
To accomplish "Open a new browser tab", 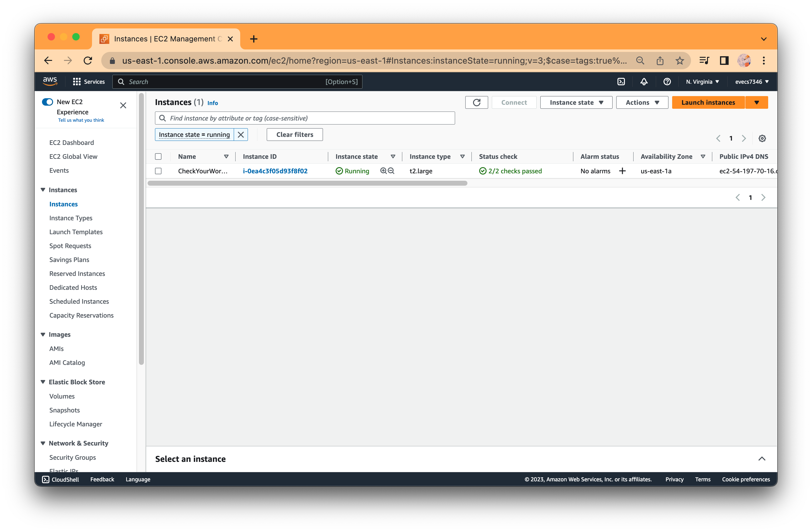I will (x=253, y=39).
